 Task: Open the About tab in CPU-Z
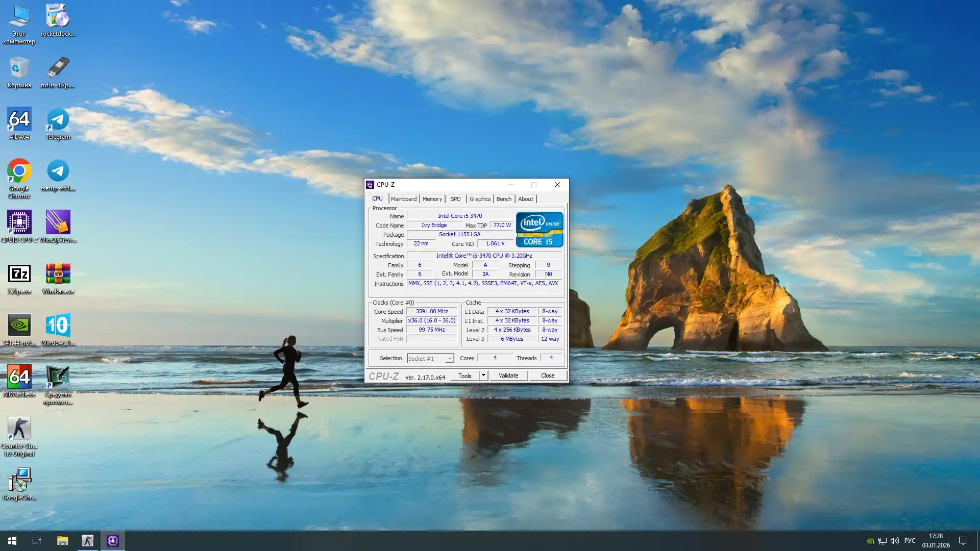point(526,199)
